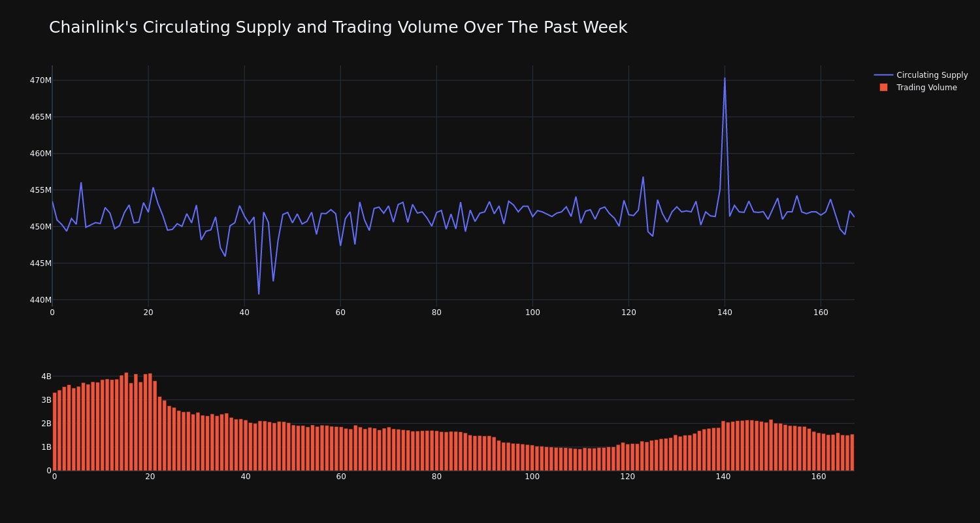Click the 2B volume axis label

click(x=46, y=424)
